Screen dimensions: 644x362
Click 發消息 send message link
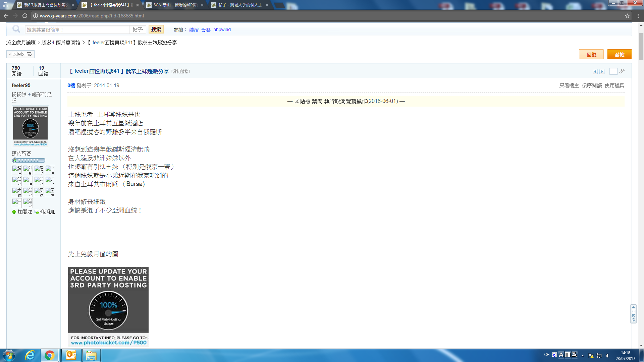coord(47,212)
